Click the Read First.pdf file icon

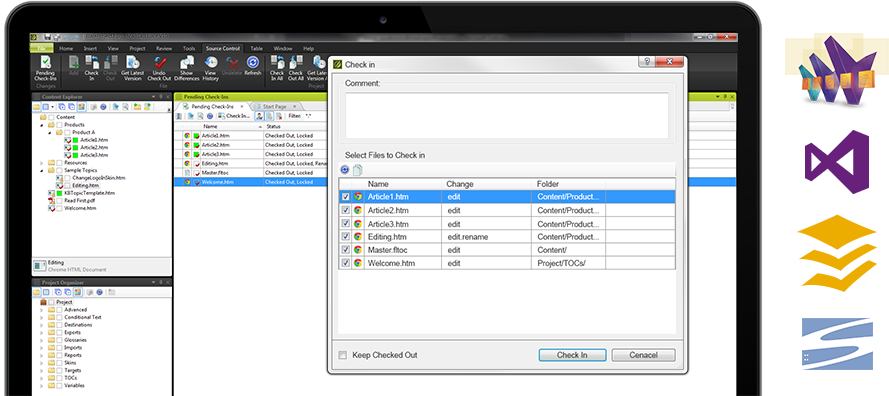pos(51,200)
